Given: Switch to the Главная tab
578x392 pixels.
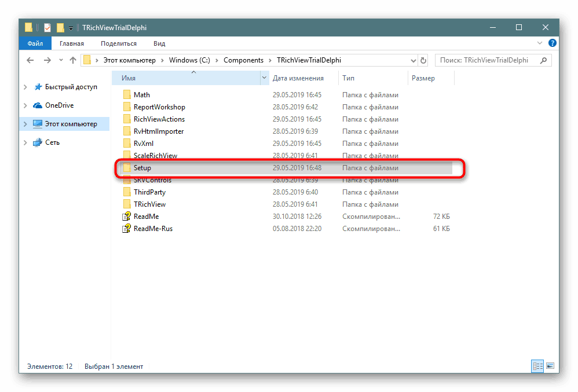Looking at the screenshot, I should point(71,43).
